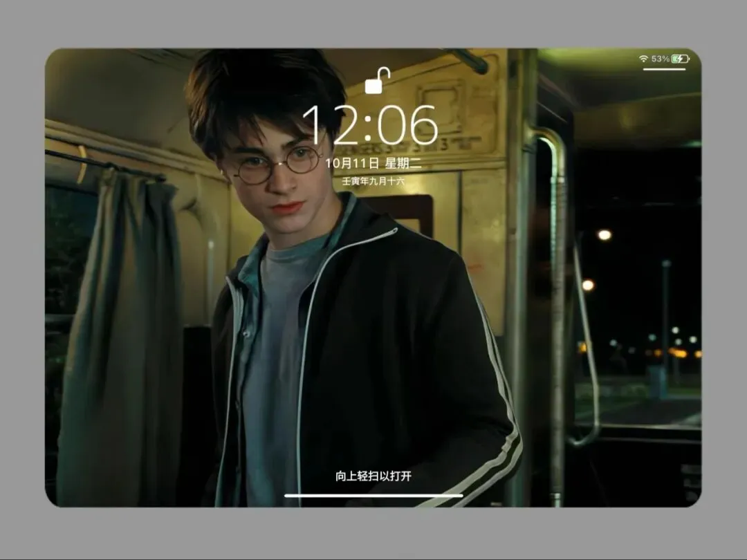Tap the unlocked padlock icon
This screenshot has height=560, width=747.
coord(378,80)
